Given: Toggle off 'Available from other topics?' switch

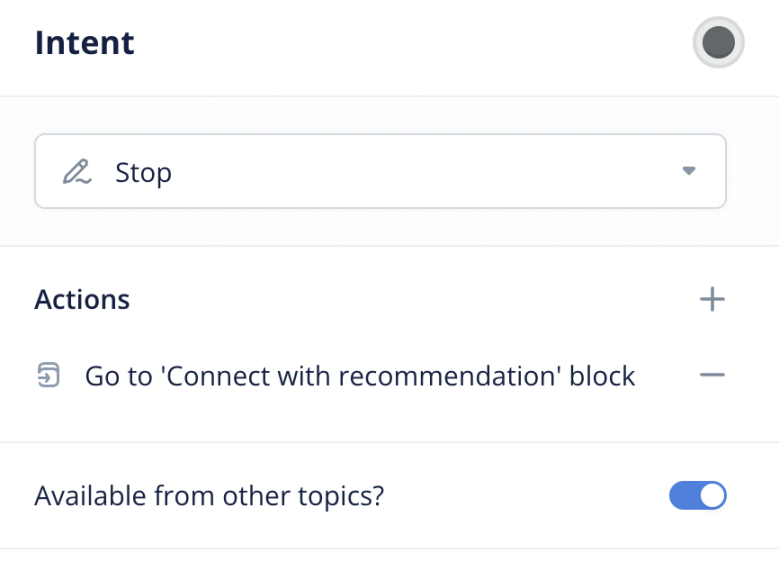Looking at the screenshot, I should [x=697, y=496].
